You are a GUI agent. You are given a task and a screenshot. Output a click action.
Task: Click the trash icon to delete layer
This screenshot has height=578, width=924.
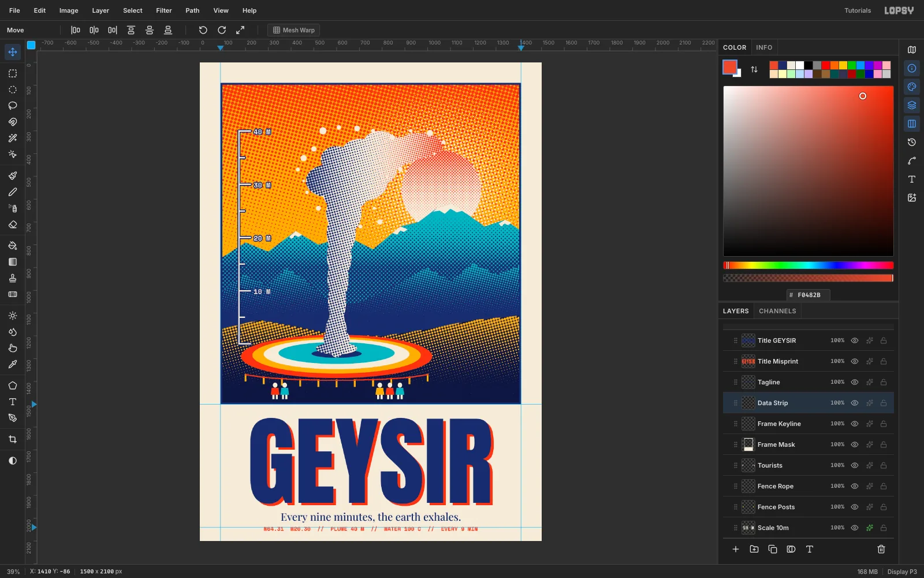[881, 549]
